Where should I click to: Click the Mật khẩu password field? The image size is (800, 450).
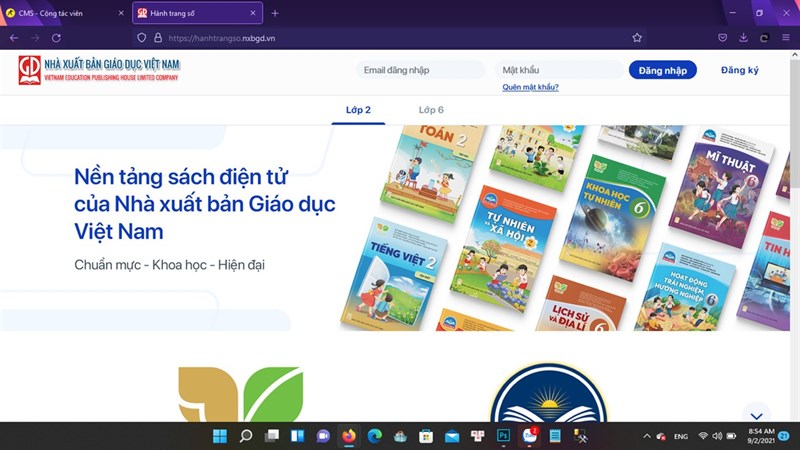click(557, 70)
